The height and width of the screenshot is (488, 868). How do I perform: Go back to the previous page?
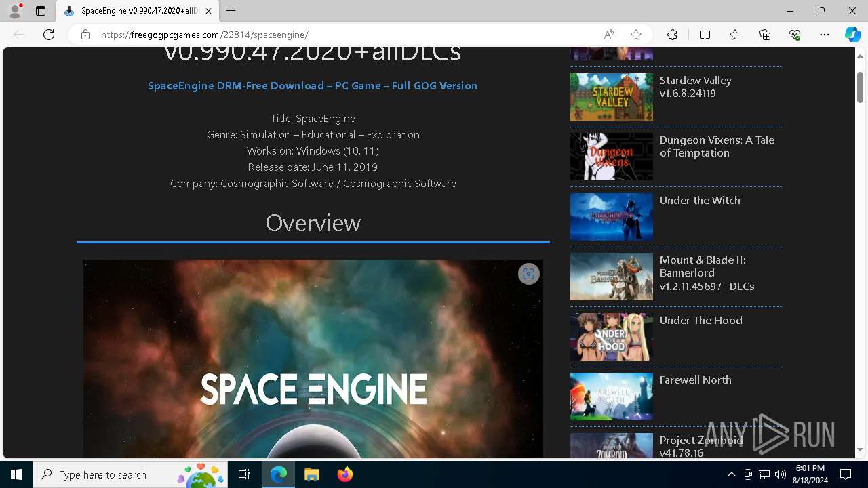pos(19,35)
